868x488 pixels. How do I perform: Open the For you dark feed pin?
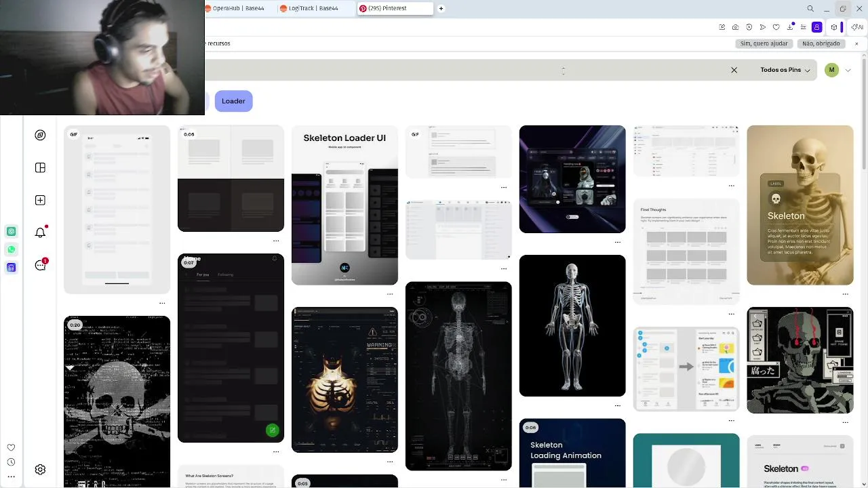pos(231,348)
